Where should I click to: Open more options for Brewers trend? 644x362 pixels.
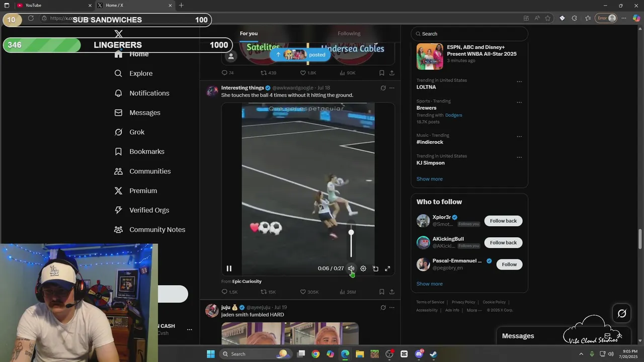pos(519,102)
